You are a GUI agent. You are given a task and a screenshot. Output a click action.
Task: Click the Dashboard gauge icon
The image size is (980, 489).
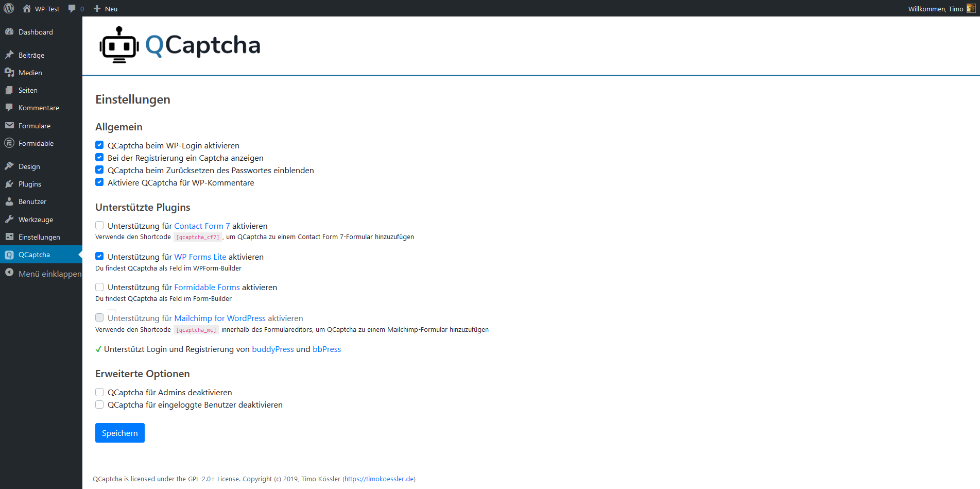tap(9, 31)
